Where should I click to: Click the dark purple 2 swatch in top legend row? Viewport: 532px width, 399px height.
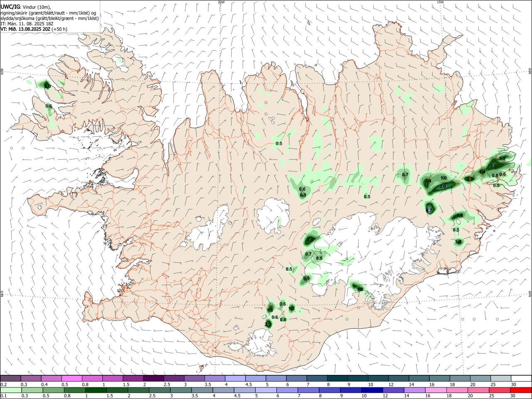153,379
